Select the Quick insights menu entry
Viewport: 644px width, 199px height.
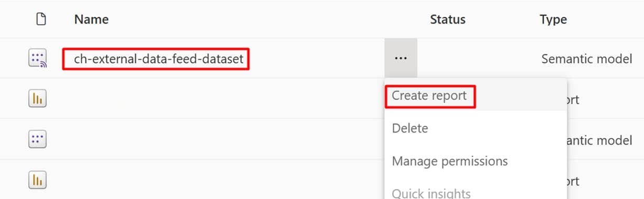pyautogui.click(x=431, y=193)
